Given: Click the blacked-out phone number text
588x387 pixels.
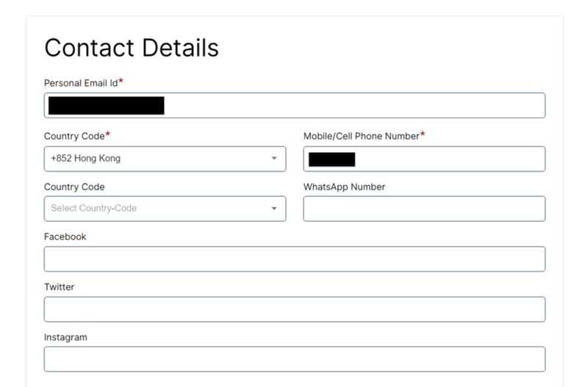Looking at the screenshot, I should (x=332, y=159).
